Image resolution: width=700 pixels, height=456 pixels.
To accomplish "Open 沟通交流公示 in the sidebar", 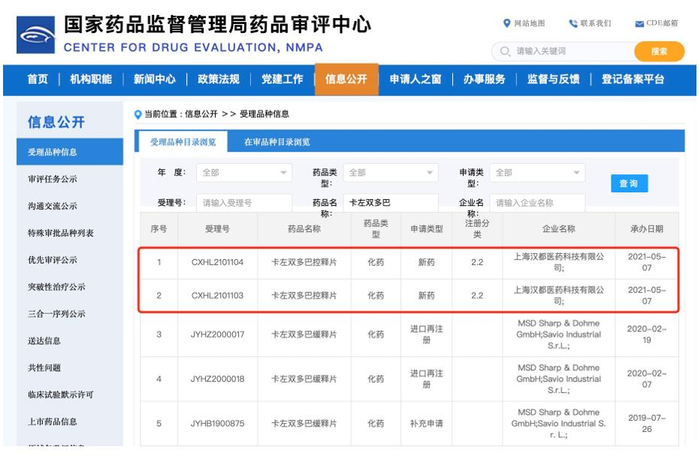I will pos(52,206).
